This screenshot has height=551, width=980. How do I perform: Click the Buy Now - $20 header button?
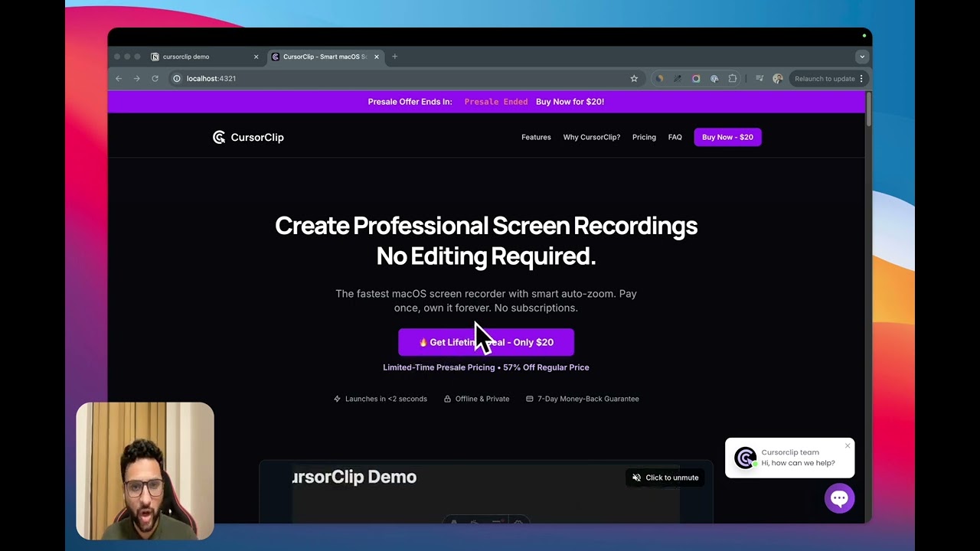pos(727,137)
